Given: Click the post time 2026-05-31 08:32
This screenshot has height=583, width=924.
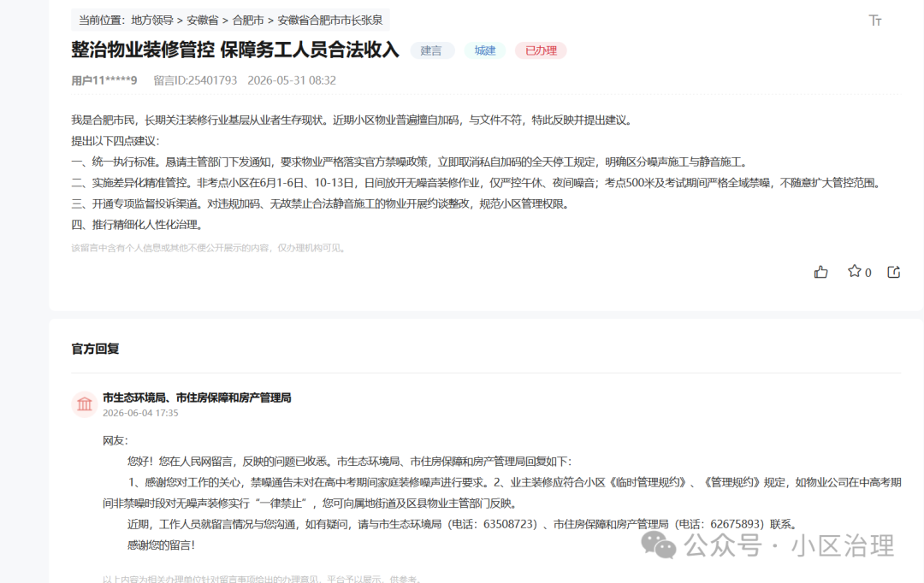Looking at the screenshot, I should [x=292, y=80].
